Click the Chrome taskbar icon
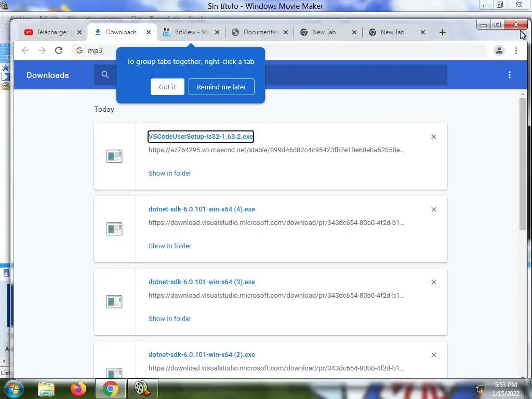This screenshot has width=532, height=399. coord(110,389)
